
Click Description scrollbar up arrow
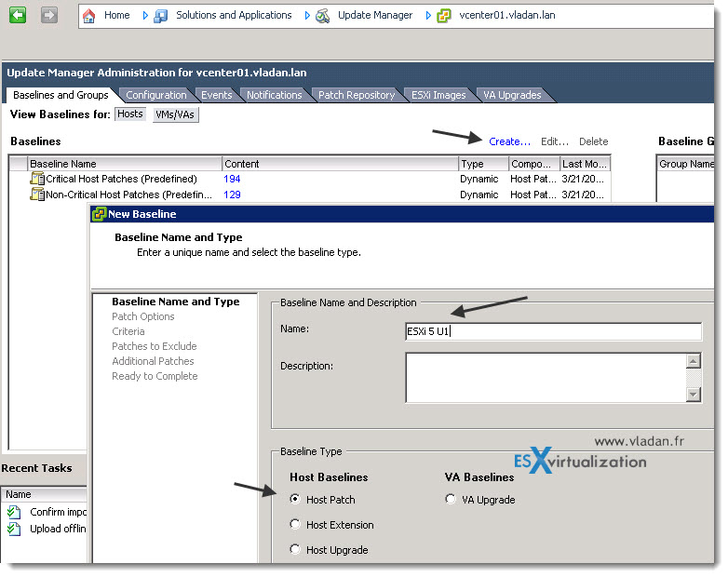tap(694, 361)
